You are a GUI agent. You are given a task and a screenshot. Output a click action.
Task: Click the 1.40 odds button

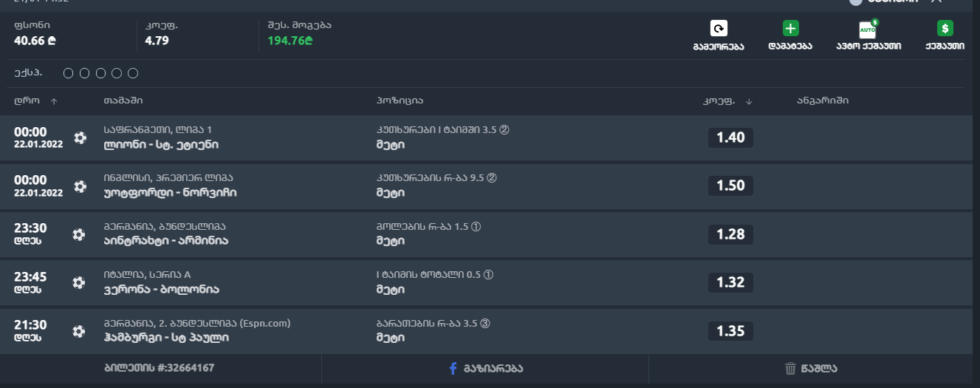pos(730,137)
